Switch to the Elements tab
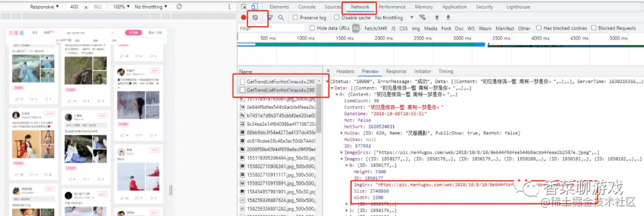Image resolution: width=644 pixels, height=216 pixels. coord(279,7)
